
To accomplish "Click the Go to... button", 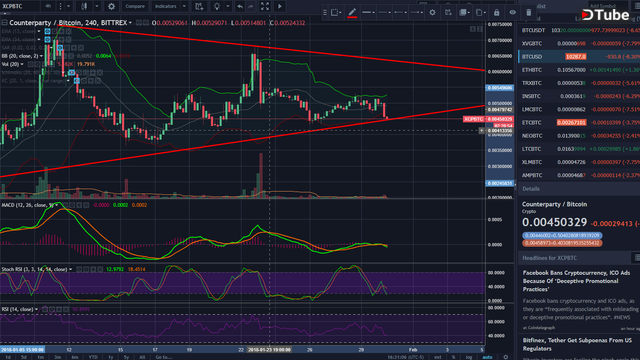I will [163, 357].
